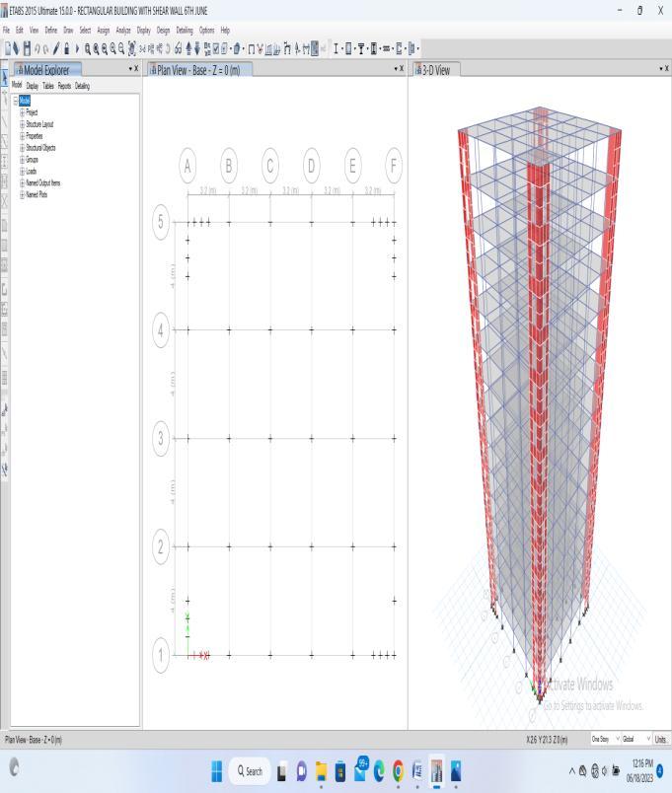Screen dimensions: 672x793
Task: Open the Word icon on taskbar
Action: pos(417,770)
